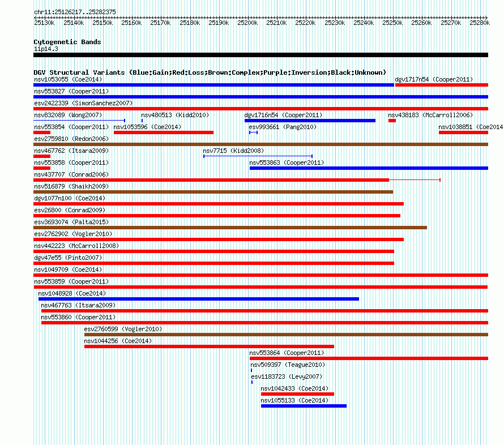
Task: Select the nsv553827 (Cooper2011) blue gain bar
Action: [260, 97]
